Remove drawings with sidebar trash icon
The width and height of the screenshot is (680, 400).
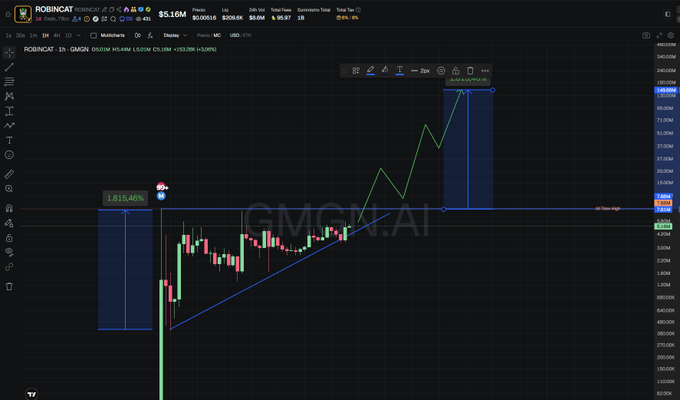coord(9,286)
